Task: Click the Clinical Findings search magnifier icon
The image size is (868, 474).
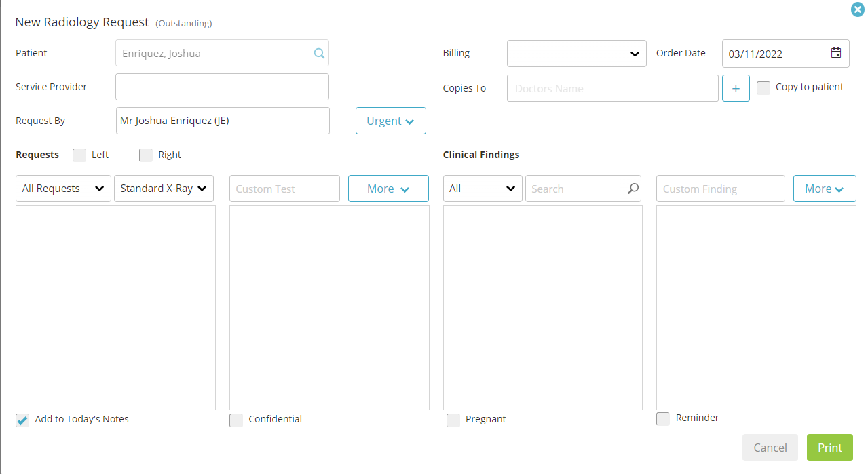Action: [633, 189]
